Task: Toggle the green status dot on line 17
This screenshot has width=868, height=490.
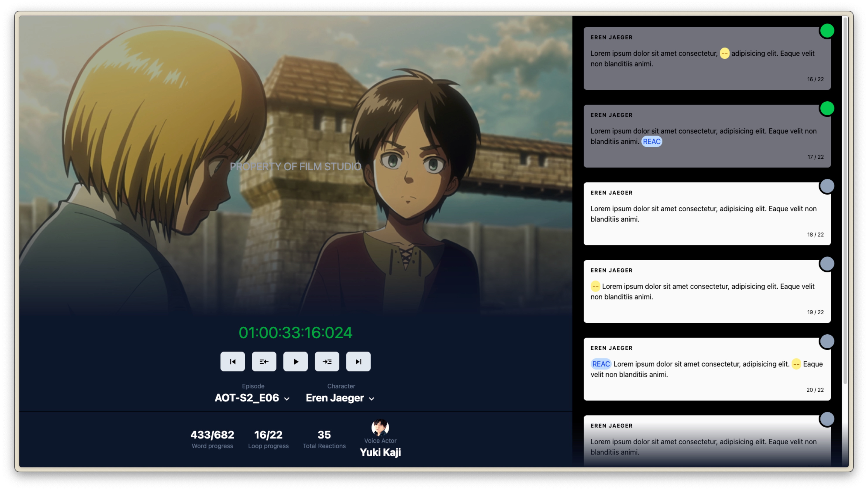Action: click(827, 108)
